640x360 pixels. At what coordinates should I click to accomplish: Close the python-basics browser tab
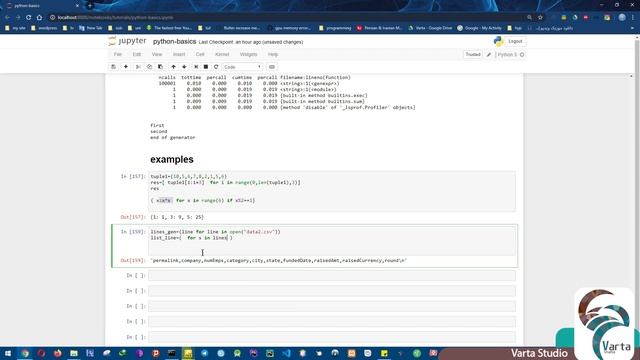pos(77,6)
